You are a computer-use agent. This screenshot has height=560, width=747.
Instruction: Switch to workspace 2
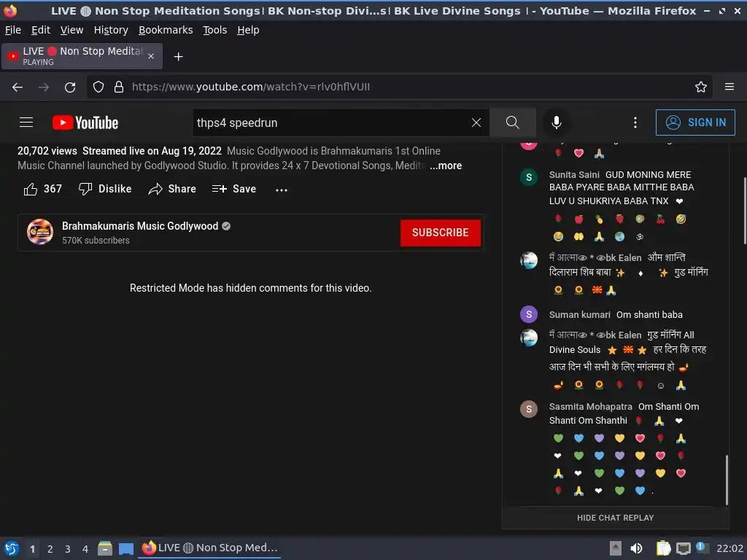[50, 549]
